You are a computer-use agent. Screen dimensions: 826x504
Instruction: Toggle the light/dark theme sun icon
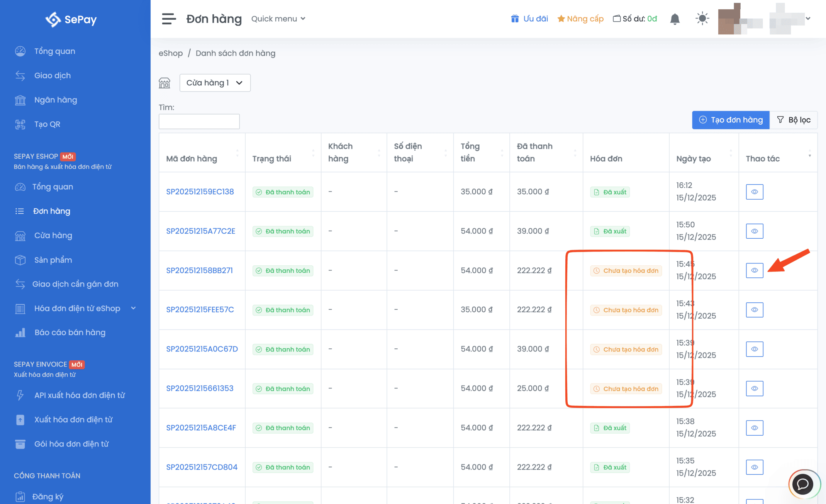pyautogui.click(x=702, y=19)
